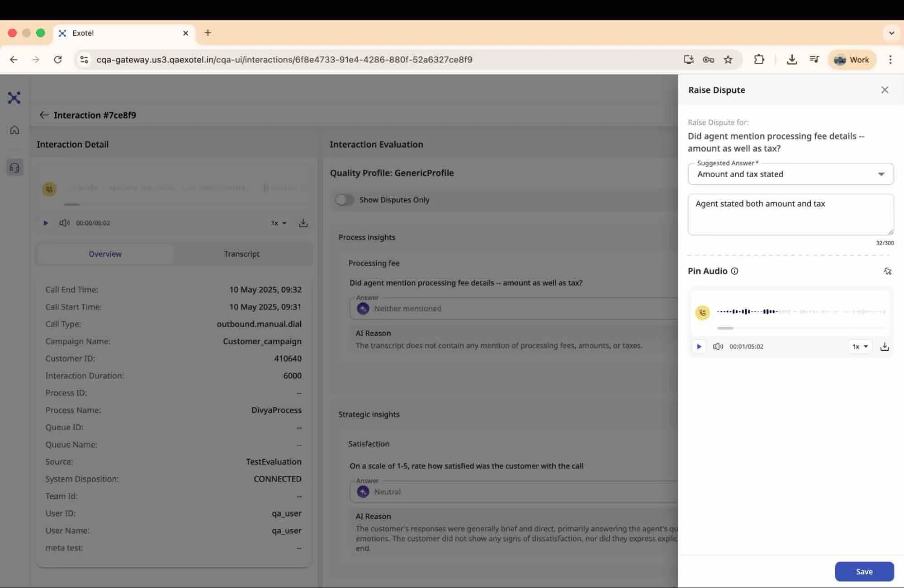Click Quality Profile: GenericProfile heading
The width and height of the screenshot is (904, 588).
click(392, 173)
